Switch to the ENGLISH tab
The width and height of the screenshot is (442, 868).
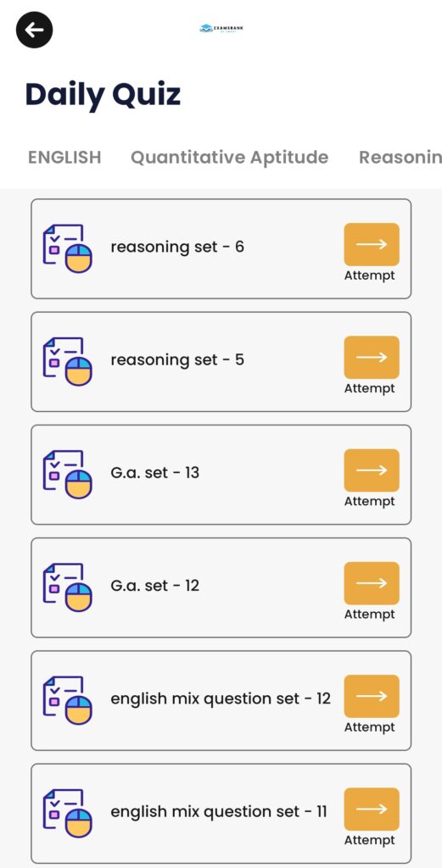[x=64, y=158]
